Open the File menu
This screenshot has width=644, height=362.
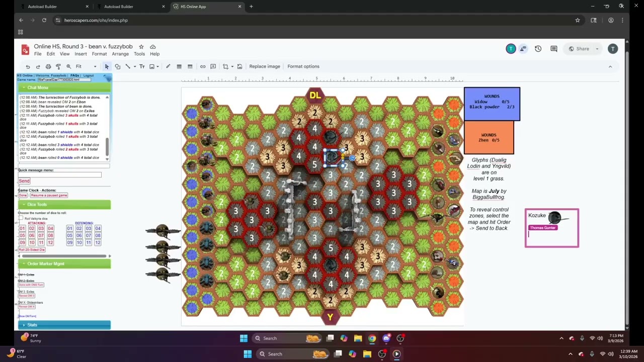tap(38, 54)
